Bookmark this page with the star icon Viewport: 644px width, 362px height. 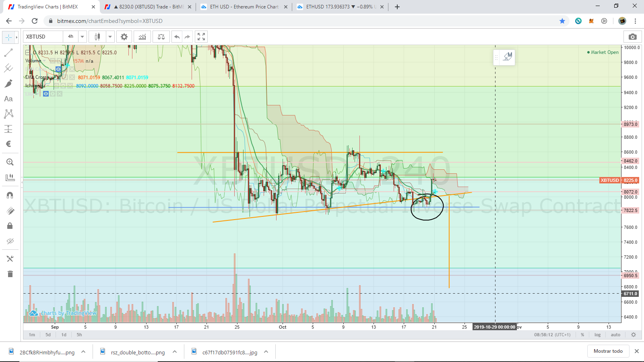pyautogui.click(x=562, y=21)
